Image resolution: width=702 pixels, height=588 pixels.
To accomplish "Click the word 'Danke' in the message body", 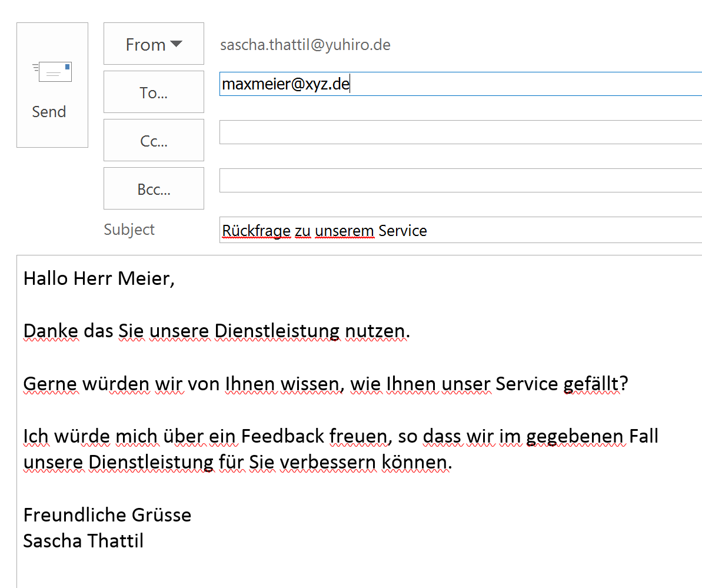I will (51, 331).
